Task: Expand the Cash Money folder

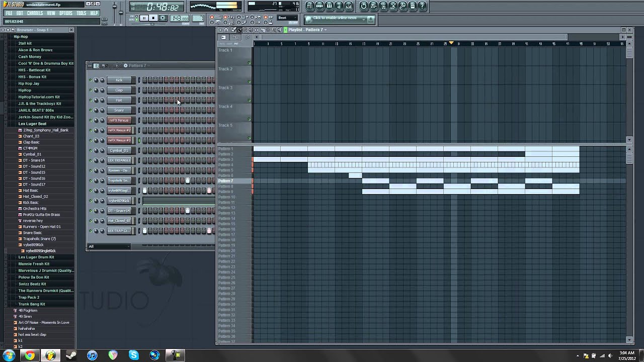Action: coord(30,57)
